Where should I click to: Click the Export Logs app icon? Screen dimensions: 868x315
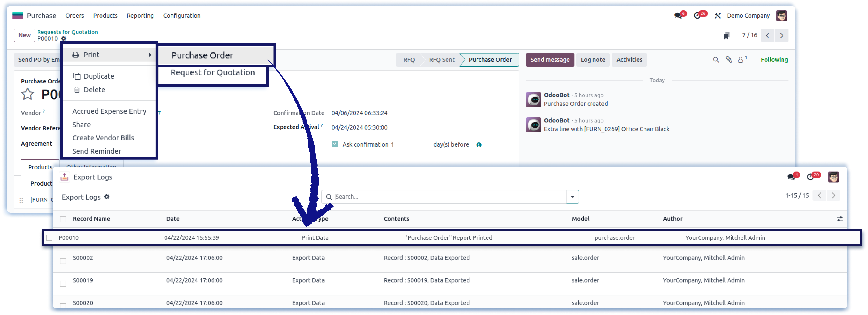pos(64,177)
